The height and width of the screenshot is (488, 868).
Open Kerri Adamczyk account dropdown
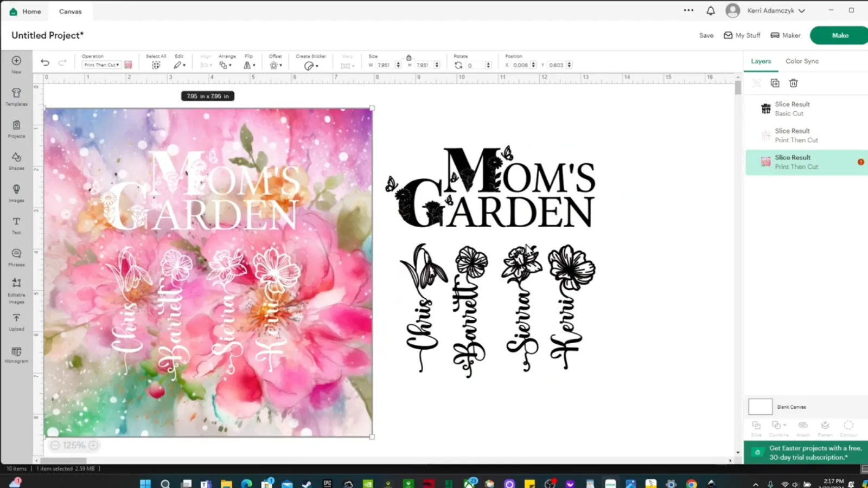(776, 11)
